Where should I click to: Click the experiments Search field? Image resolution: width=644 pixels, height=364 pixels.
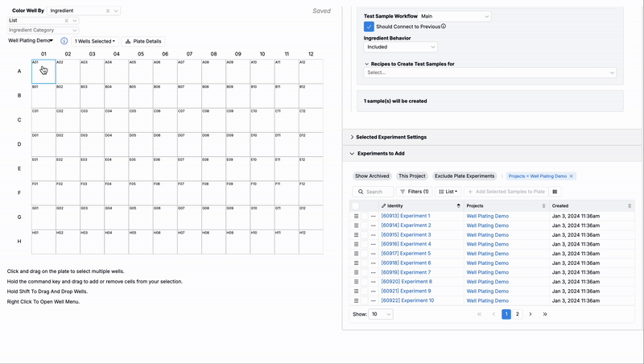point(374,192)
